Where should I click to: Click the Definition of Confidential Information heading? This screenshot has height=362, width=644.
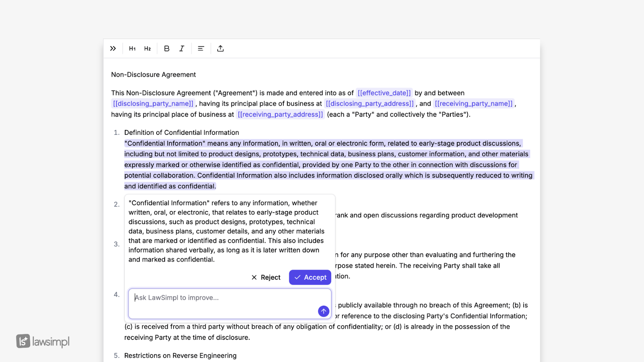click(x=182, y=133)
